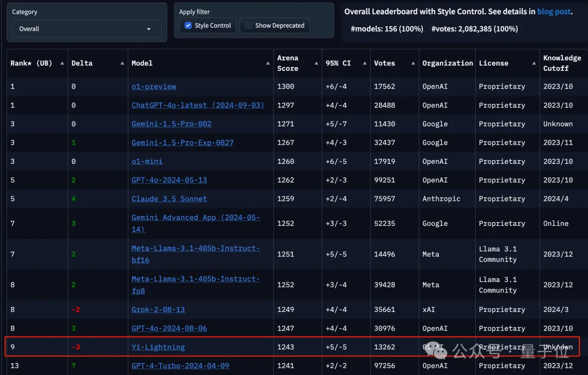Uncheck the Style Control checkbox
The height and width of the screenshot is (375, 588).
(x=188, y=26)
